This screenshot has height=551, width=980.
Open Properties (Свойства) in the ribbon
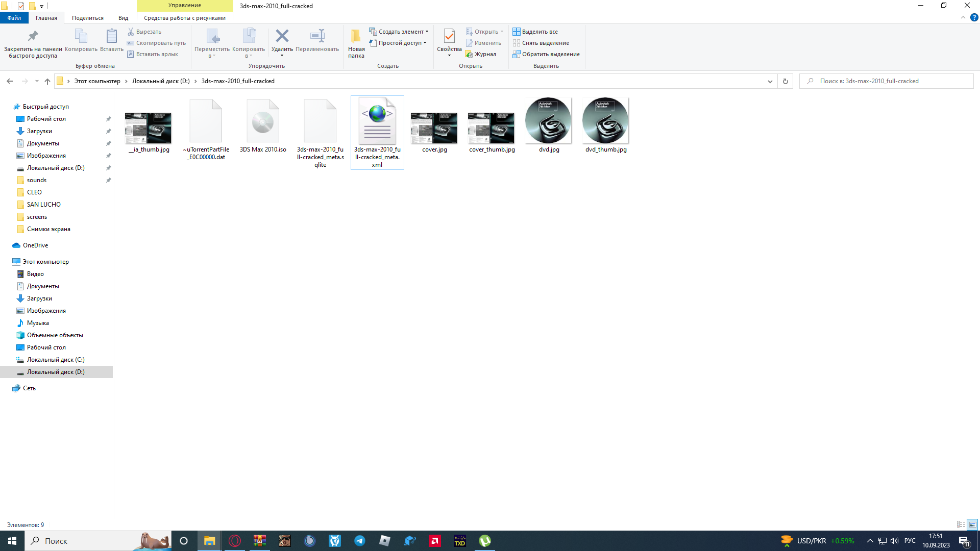pyautogui.click(x=449, y=37)
